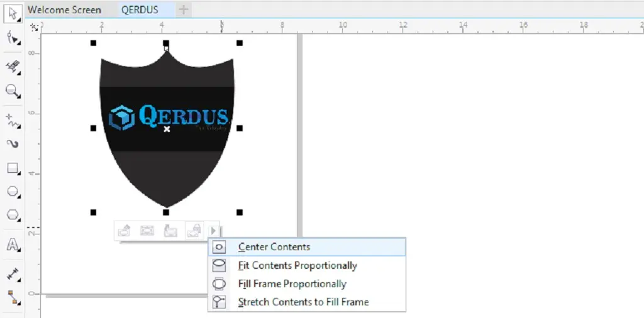Click the top-left selection handle
Viewport: 644px width, 318px height.
tap(93, 43)
